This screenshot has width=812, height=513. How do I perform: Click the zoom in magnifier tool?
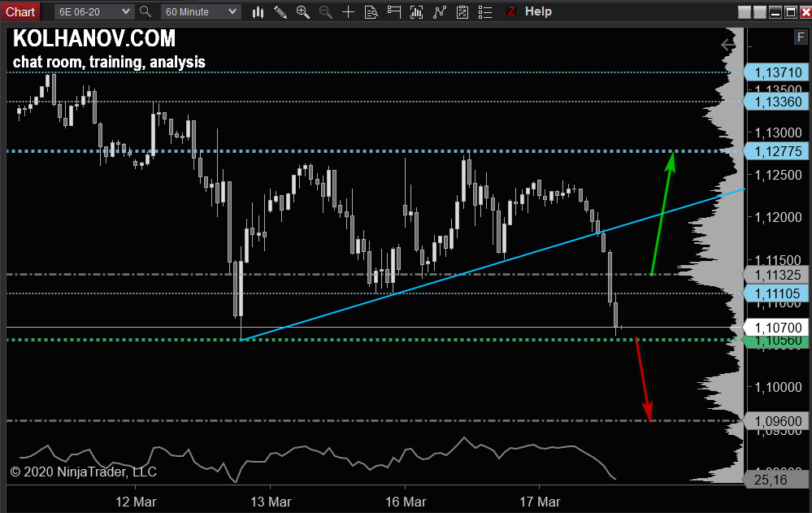pos(303,11)
